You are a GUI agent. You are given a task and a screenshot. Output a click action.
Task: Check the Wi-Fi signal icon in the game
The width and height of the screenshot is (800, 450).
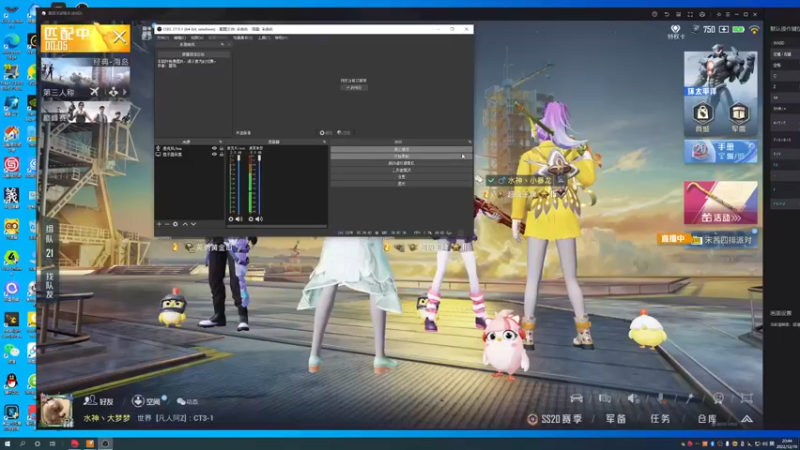click(754, 30)
